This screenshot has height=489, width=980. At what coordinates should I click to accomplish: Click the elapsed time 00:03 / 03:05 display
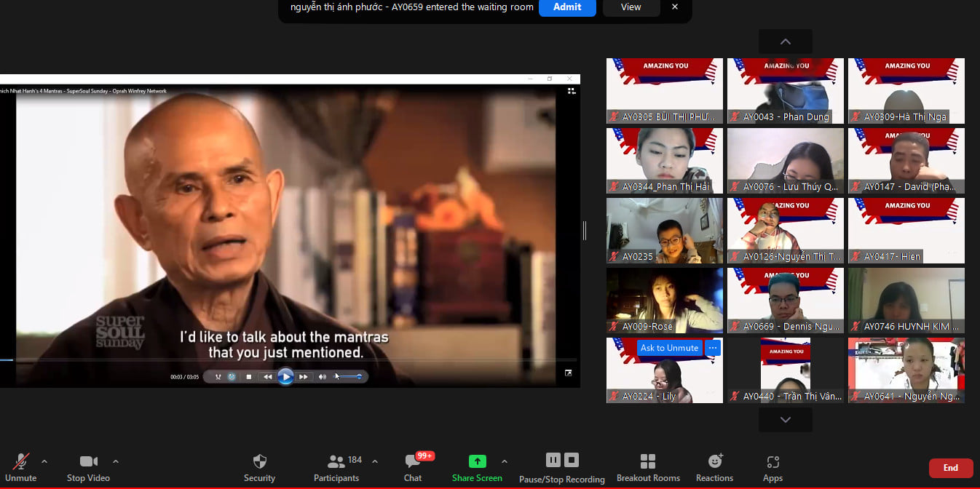184,377
